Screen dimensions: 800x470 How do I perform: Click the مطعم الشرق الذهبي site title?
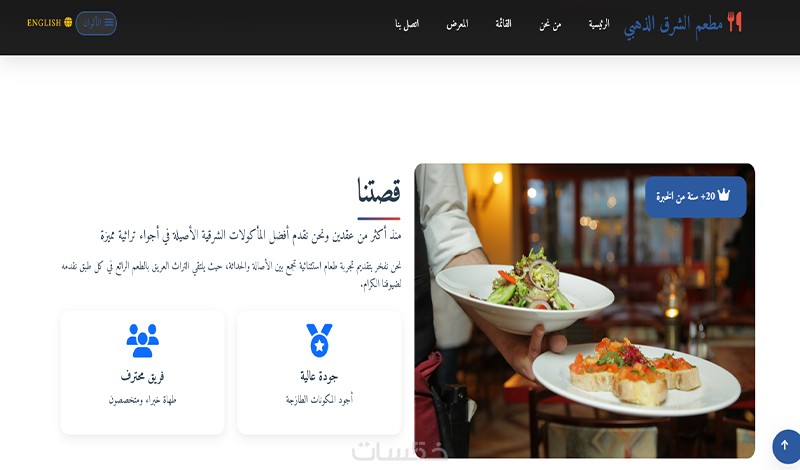673,24
